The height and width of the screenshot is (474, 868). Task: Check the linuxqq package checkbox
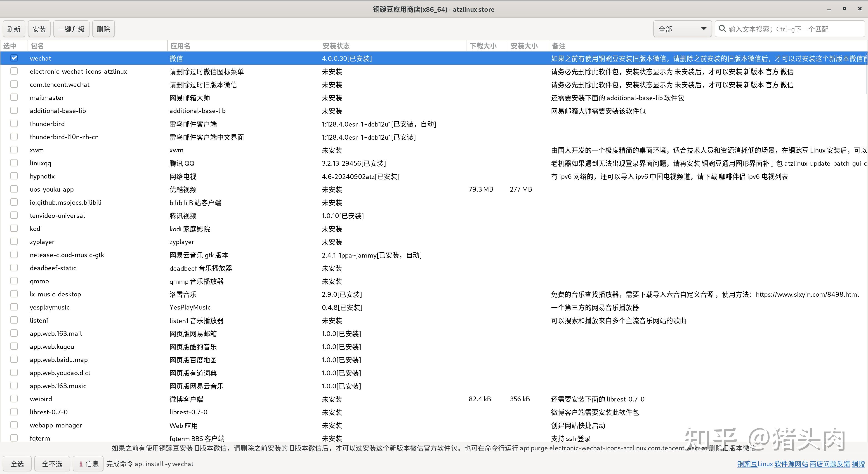click(14, 163)
